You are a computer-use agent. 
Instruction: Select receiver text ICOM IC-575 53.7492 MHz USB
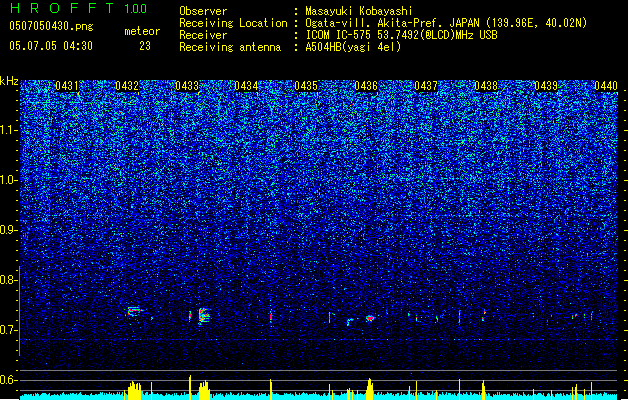[401, 35]
